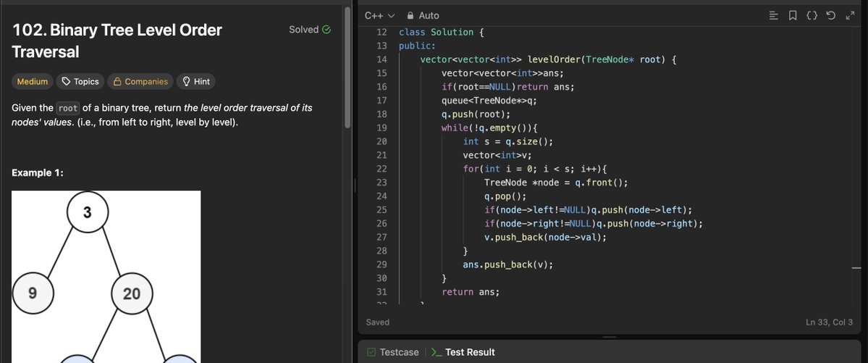The image size is (868, 363).
Task: Click line number 22 in the gutter
Action: [x=382, y=169]
